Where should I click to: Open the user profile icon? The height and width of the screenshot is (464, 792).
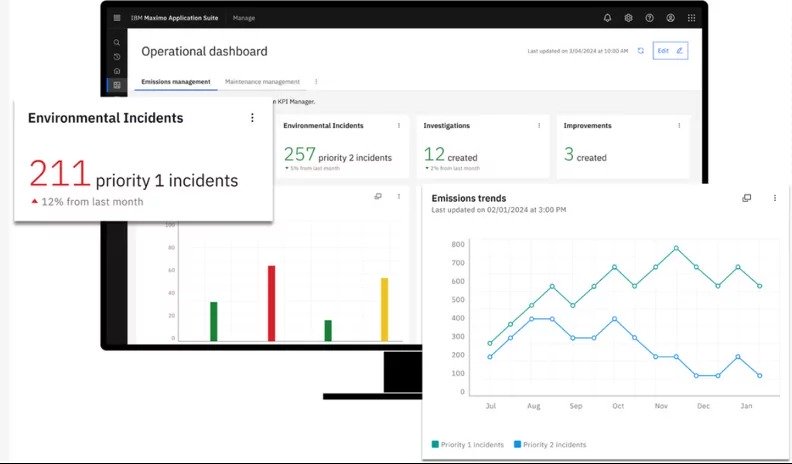pos(670,18)
